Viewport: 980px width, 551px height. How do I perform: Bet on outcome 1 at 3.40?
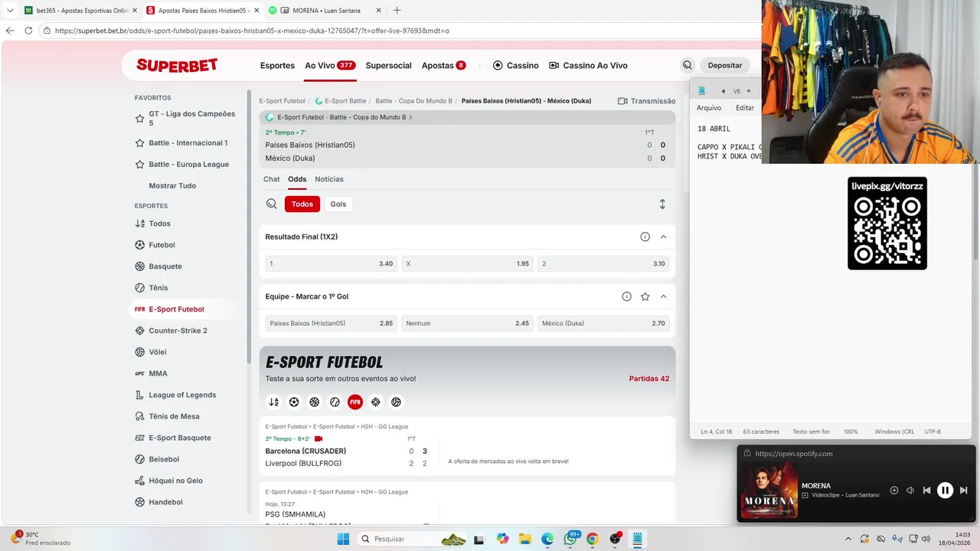[x=331, y=263]
